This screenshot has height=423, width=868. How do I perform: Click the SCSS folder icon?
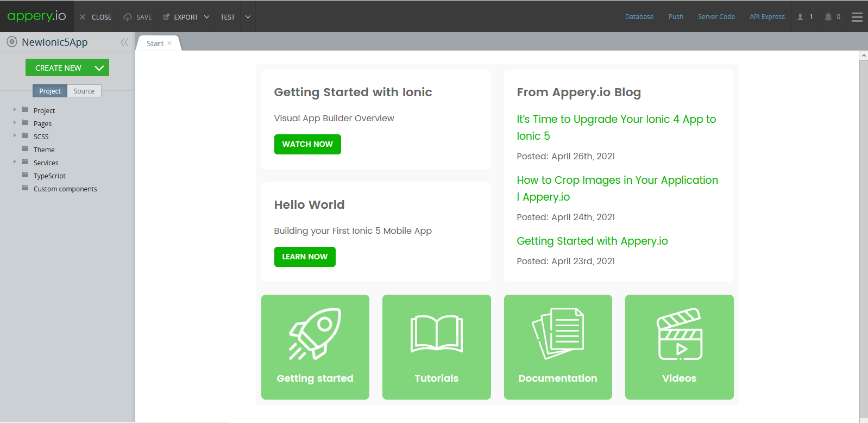[25, 136]
